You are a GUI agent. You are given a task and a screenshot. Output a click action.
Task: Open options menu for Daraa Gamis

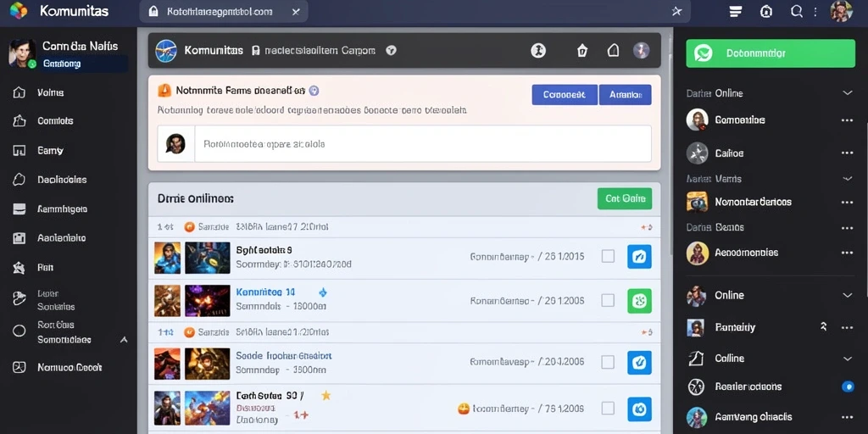tap(847, 227)
